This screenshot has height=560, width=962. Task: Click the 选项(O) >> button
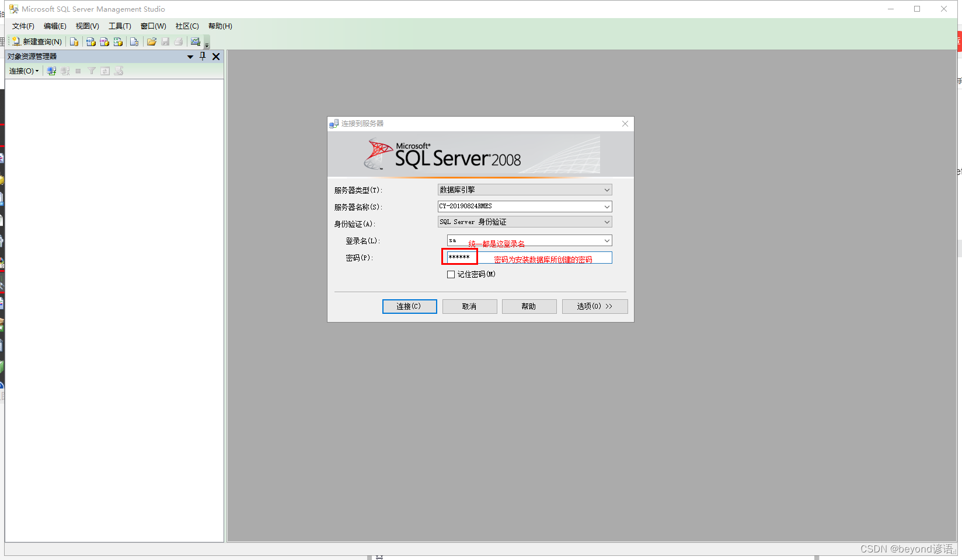tap(595, 306)
